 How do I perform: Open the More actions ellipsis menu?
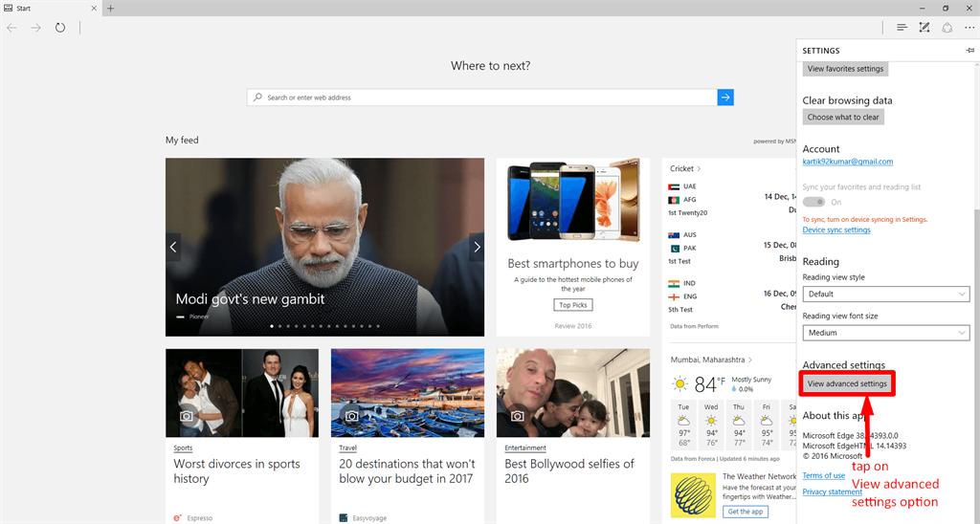click(969, 28)
